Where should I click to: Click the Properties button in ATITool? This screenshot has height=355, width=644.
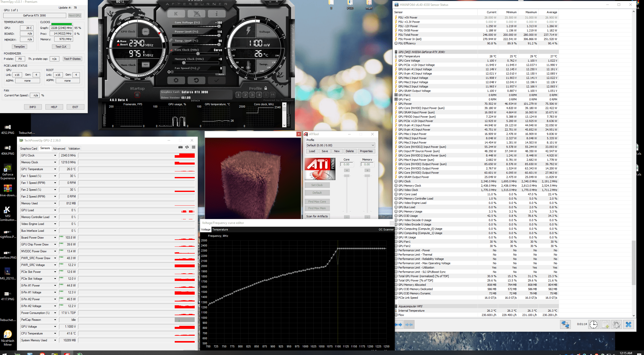(x=366, y=151)
